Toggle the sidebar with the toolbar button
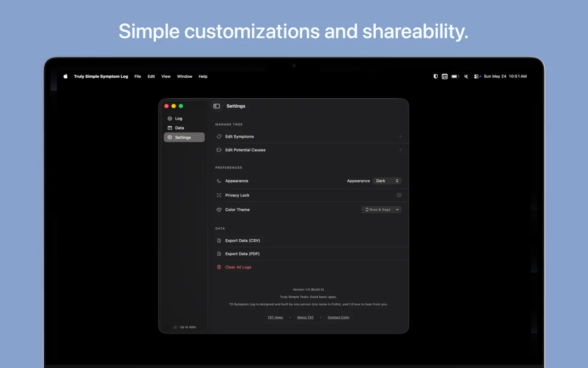 pyautogui.click(x=217, y=106)
